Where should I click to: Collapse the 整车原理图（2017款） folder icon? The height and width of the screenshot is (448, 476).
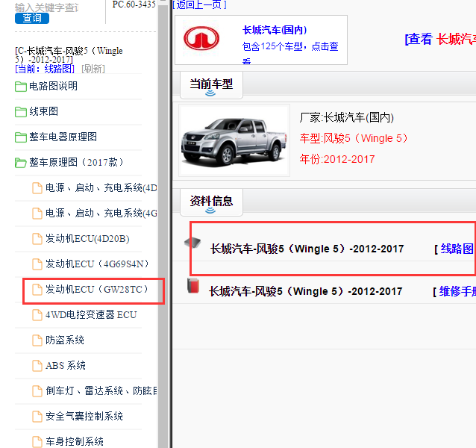(x=21, y=163)
